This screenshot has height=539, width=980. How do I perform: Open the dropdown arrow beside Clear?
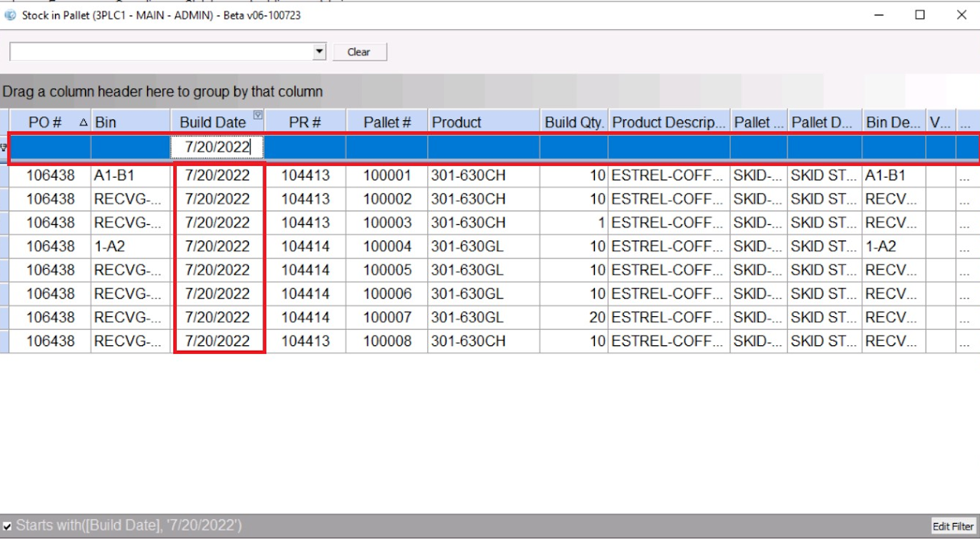coord(319,51)
